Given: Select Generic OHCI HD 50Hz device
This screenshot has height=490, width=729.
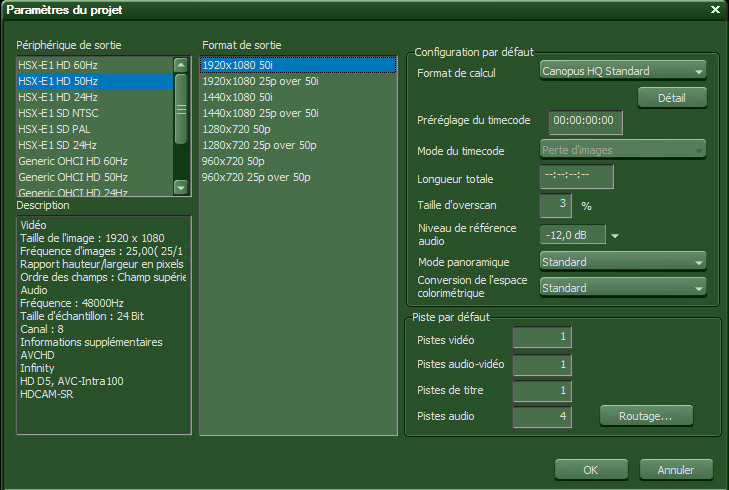Looking at the screenshot, I should [x=95, y=177].
